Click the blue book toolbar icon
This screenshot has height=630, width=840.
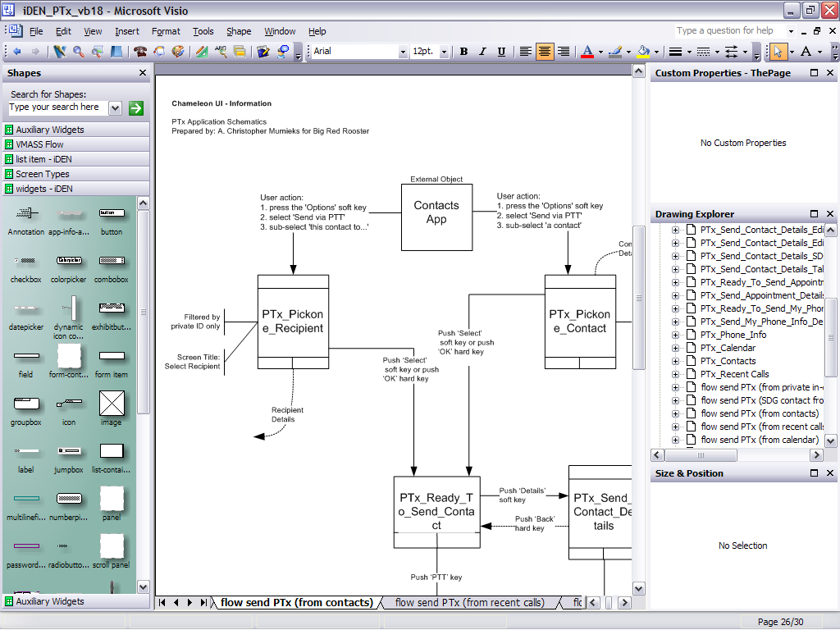(116, 52)
